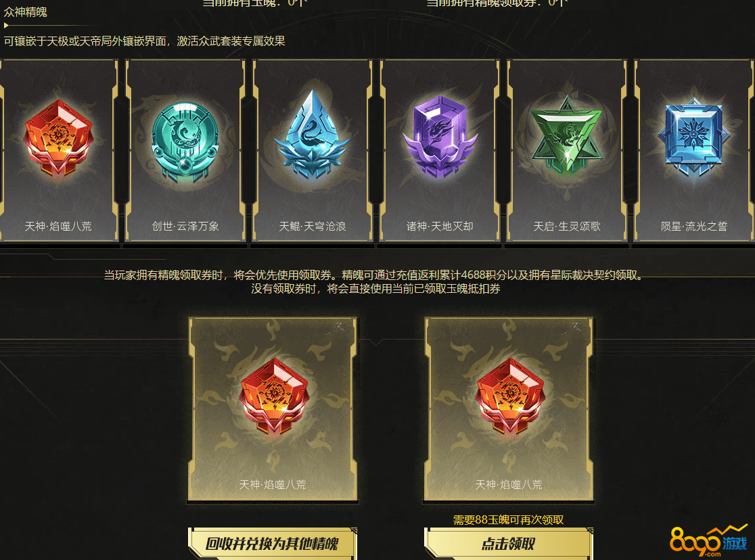The image size is (755, 560).
Task: Click the 天神·焰噬八荒 label in top row
Action: [58, 227]
